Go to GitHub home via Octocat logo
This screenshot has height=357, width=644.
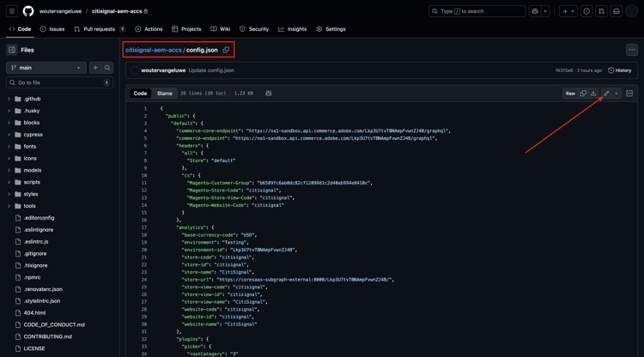(x=28, y=11)
